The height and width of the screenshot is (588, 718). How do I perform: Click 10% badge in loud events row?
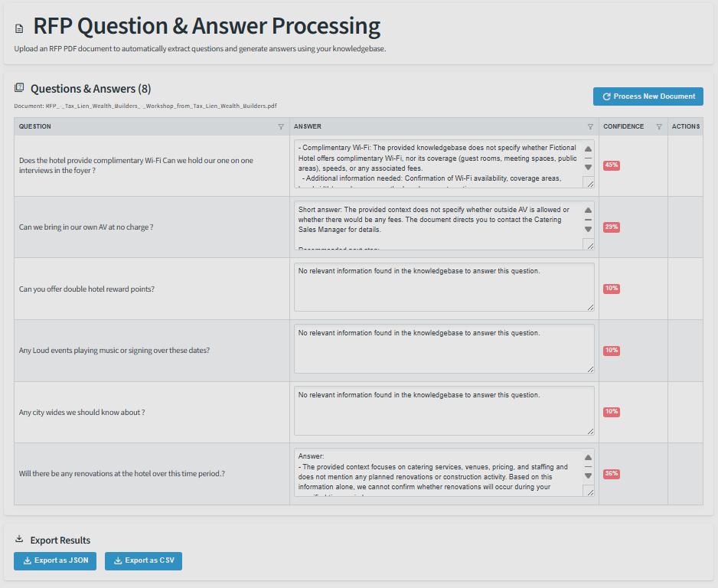coord(612,351)
